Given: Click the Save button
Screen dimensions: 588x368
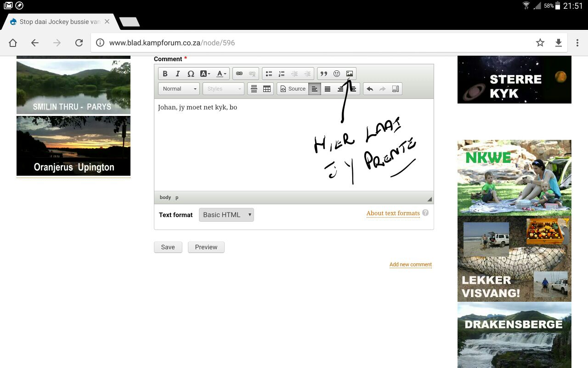Looking at the screenshot, I should 168,247.
